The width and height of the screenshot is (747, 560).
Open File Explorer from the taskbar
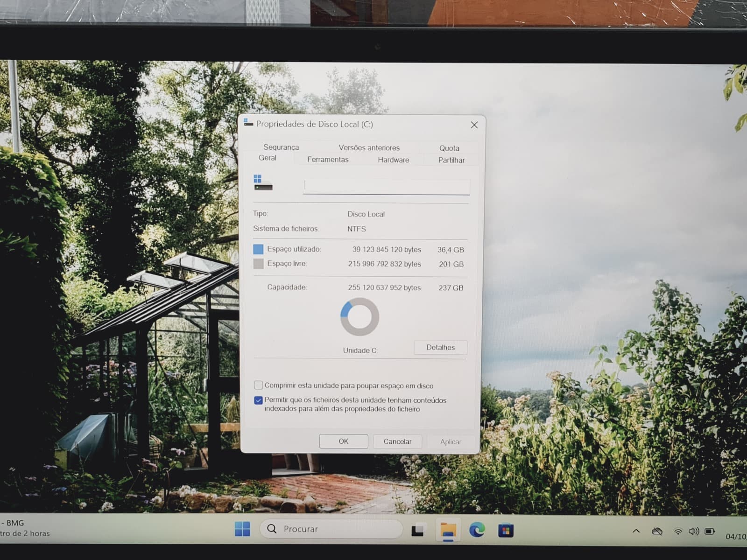448,531
